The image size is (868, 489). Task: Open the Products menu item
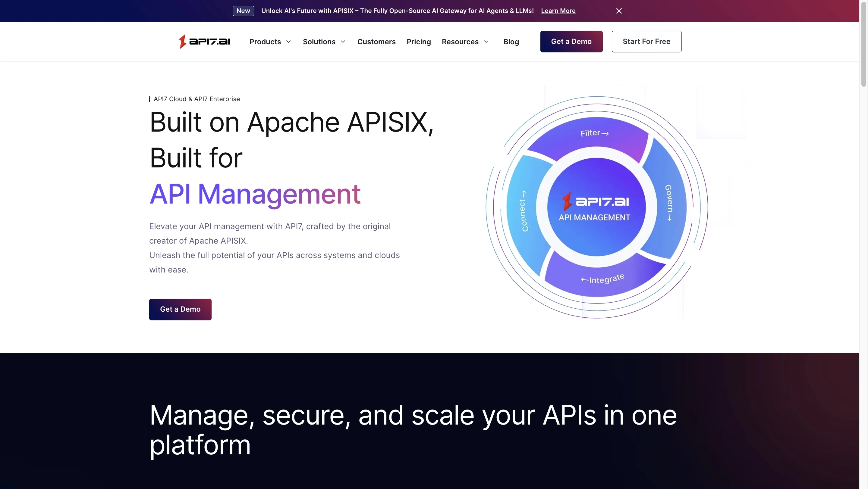[265, 42]
